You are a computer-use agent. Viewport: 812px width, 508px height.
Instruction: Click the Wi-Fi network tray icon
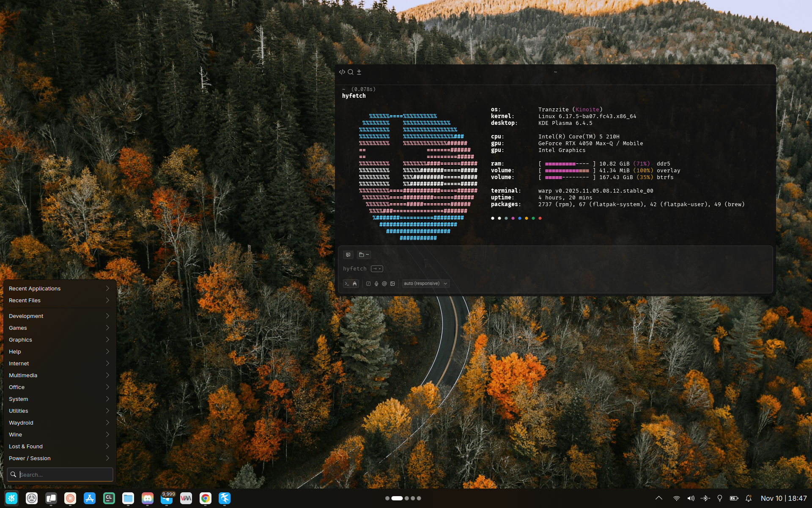(x=676, y=498)
